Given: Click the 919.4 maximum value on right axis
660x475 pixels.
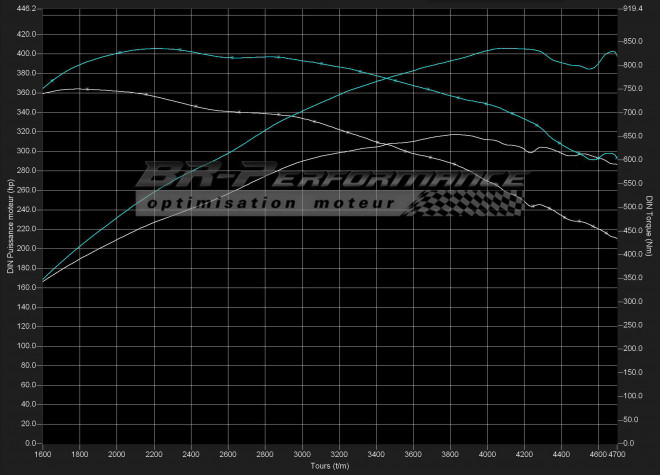Looking at the screenshot, I should 635,8.
